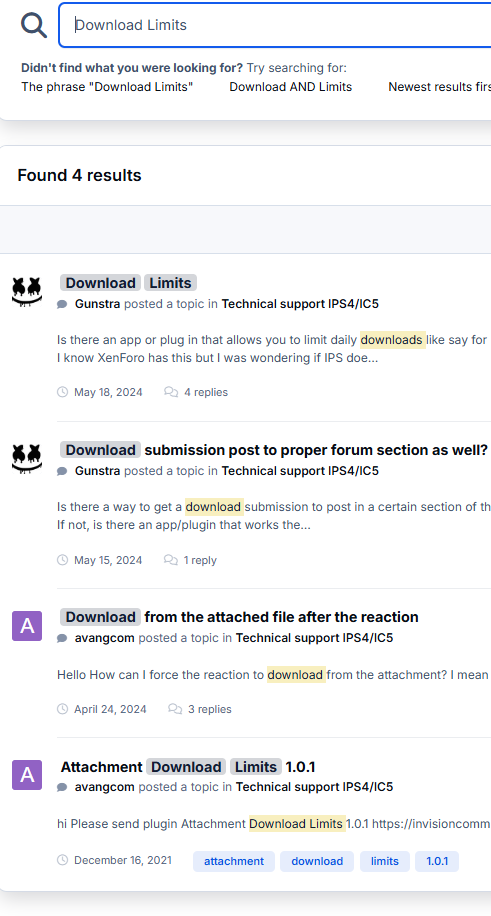491x916 pixels.
Task: Focus the Download Limits search field
Action: tap(275, 25)
